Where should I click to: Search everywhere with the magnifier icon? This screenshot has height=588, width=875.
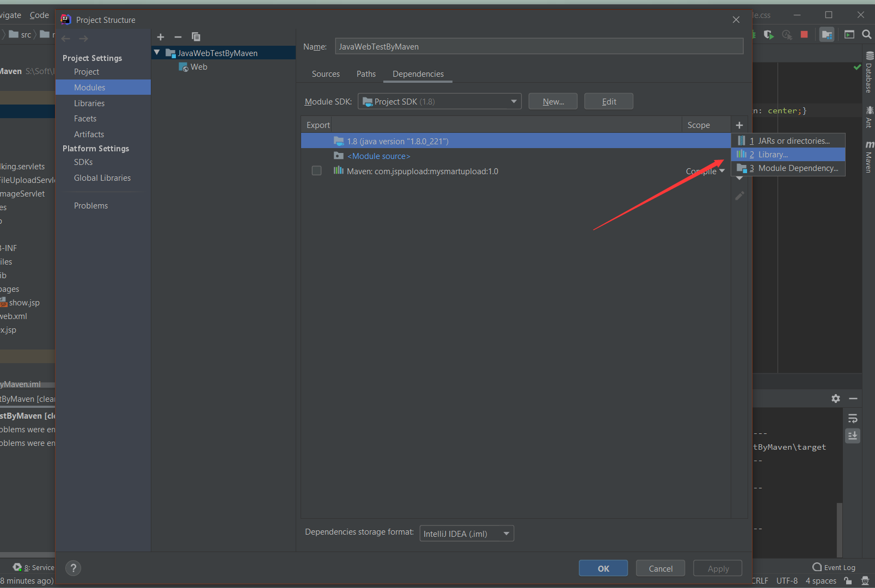(x=867, y=34)
